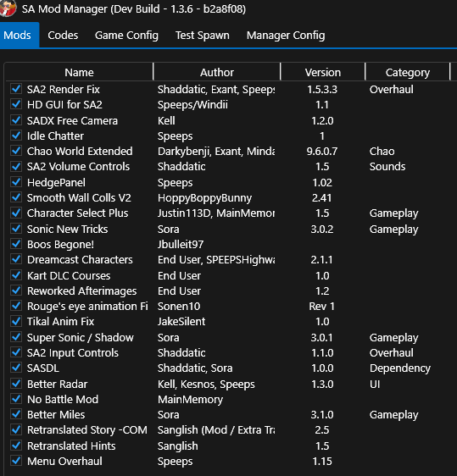Click author Shaddatic, Sora
The width and height of the screenshot is (457, 476).
(x=195, y=368)
